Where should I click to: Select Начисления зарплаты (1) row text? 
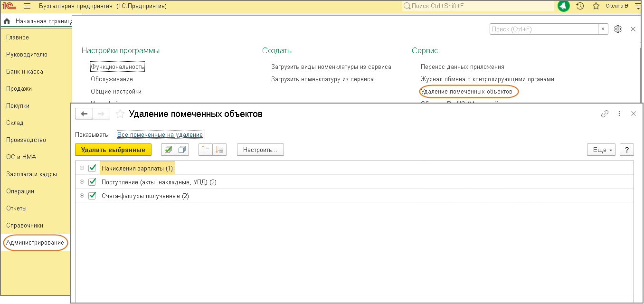pos(137,168)
